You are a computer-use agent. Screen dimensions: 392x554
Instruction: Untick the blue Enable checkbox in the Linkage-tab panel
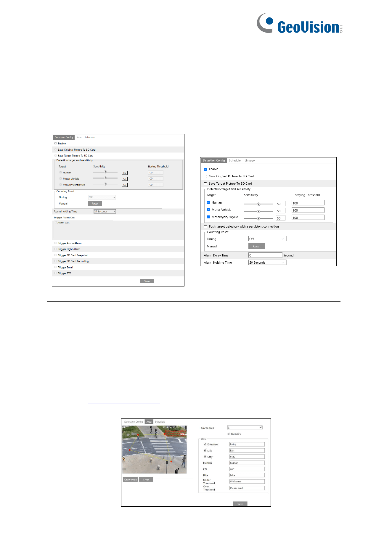click(205, 169)
